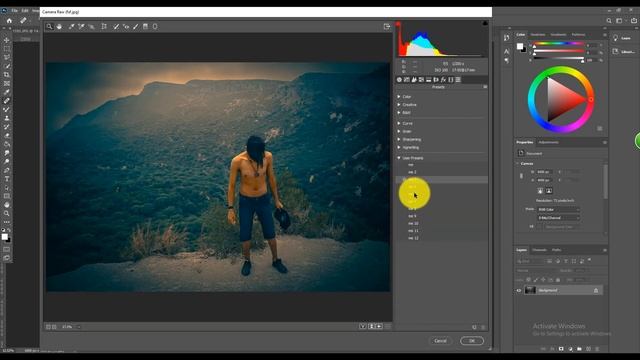This screenshot has width=640, height=360.
Task: Toggle link between canvas width and height
Action: pyautogui.click(x=521, y=176)
